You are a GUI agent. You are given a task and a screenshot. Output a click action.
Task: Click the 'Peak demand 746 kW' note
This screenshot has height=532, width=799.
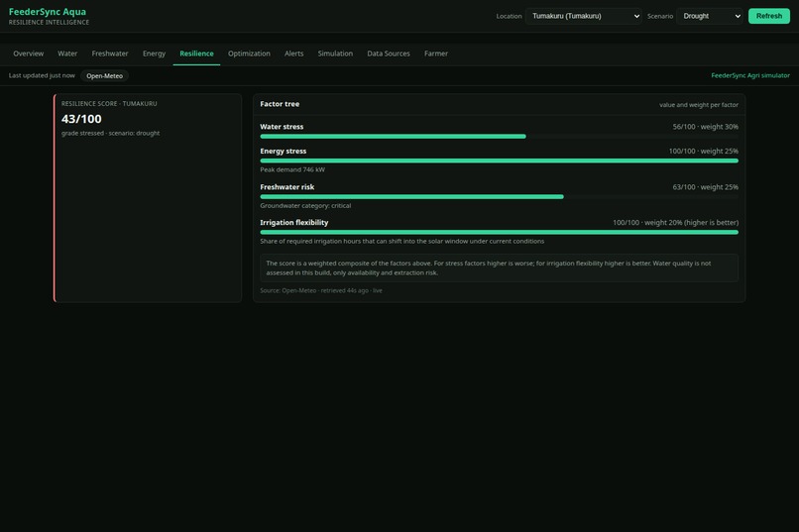coord(292,169)
